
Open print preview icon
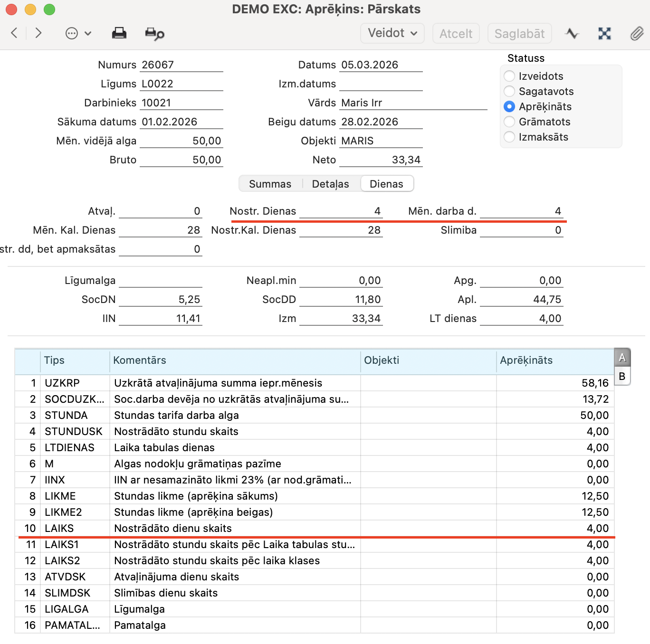click(x=154, y=34)
